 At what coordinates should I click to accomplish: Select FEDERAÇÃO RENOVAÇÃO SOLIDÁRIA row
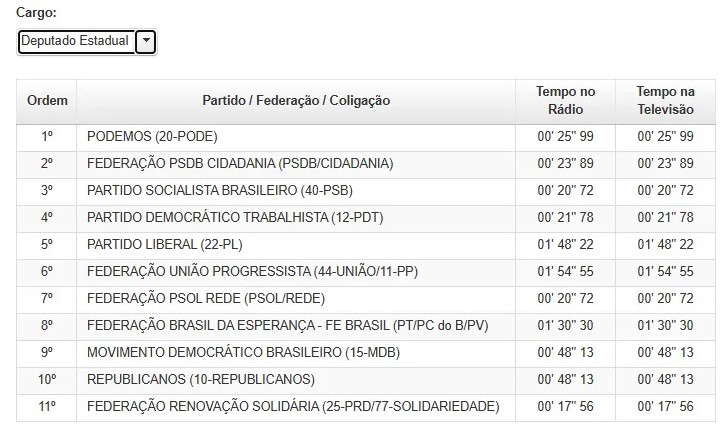pyautogui.click(x=366, y=407)
